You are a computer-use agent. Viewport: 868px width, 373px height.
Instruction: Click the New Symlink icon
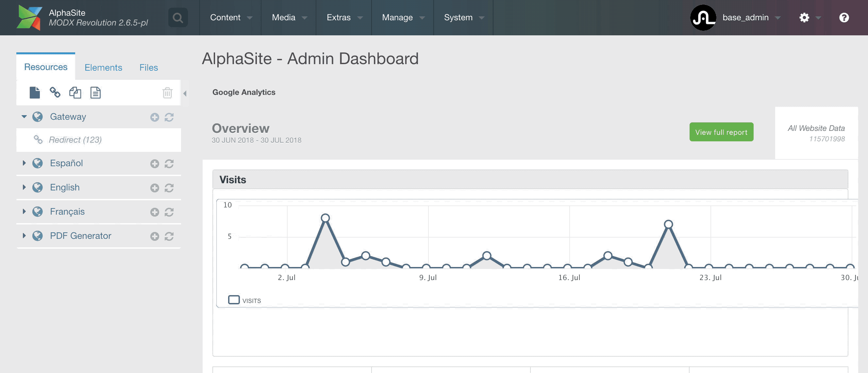click(x=75, y=92)
